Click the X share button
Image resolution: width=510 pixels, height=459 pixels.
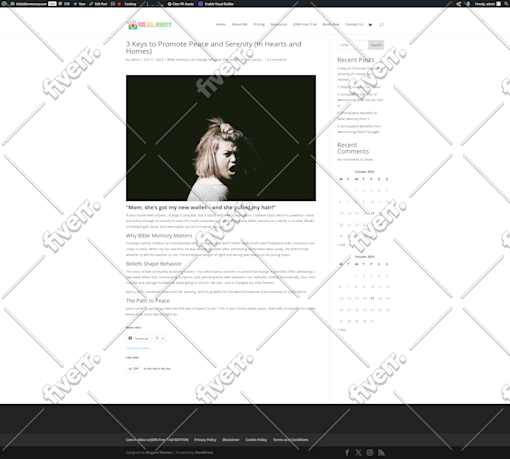(159, 338)
